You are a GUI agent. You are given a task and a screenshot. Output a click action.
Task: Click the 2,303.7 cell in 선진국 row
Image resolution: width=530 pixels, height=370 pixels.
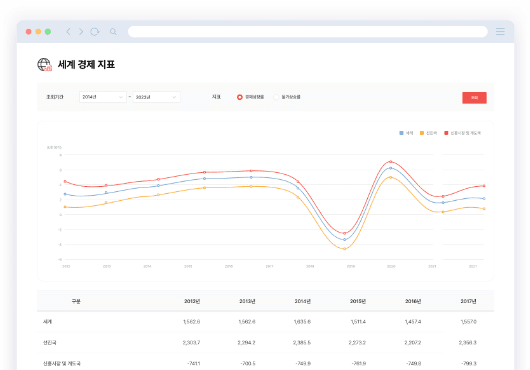click(x=191, y=343)
